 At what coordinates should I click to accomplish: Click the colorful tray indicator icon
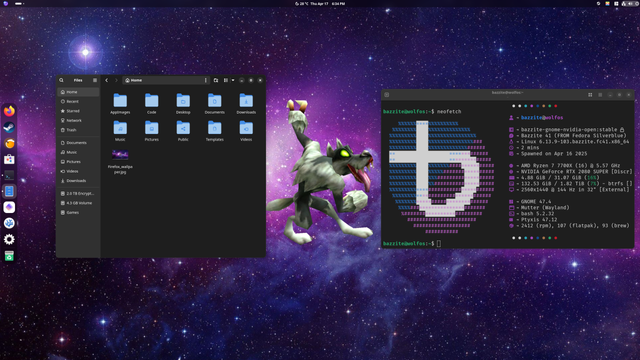point(607,4)
